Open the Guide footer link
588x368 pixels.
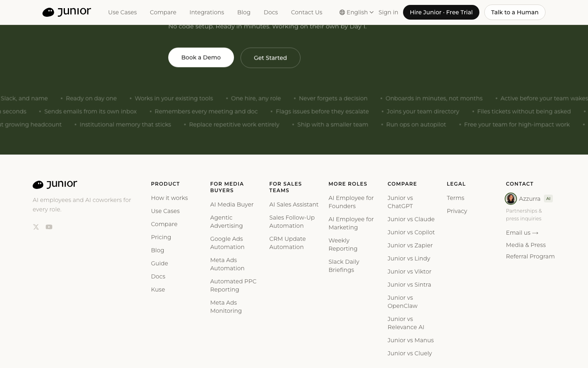[x=160, y=263]
